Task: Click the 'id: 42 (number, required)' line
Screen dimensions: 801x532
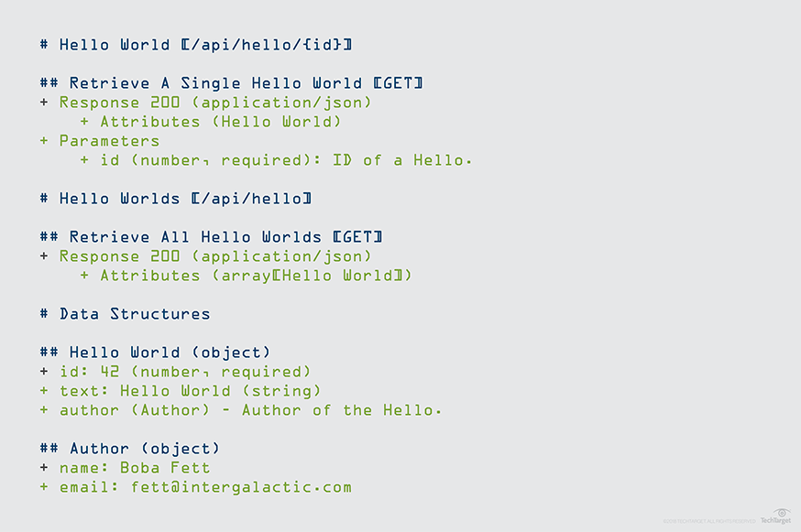Action: 185,372
